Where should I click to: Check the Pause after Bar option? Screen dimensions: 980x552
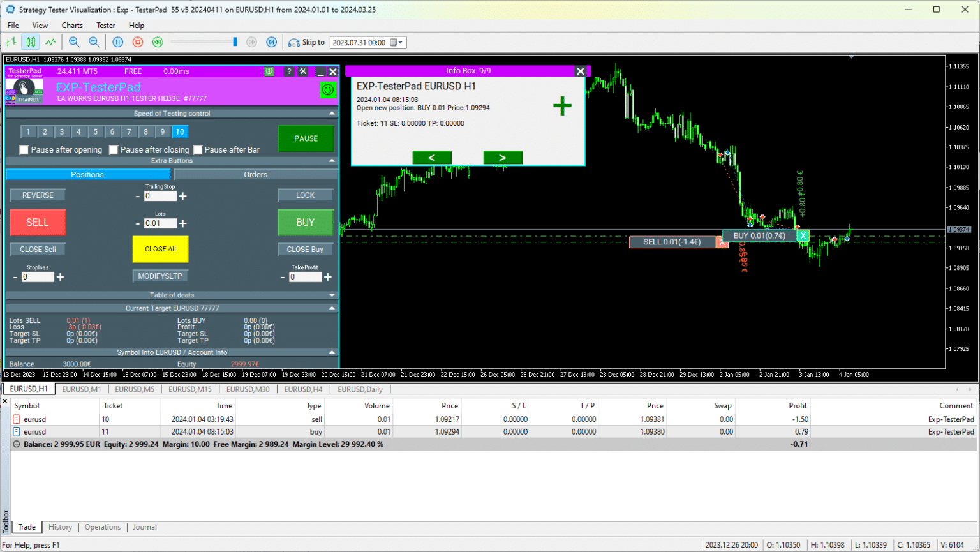[198, 149]
